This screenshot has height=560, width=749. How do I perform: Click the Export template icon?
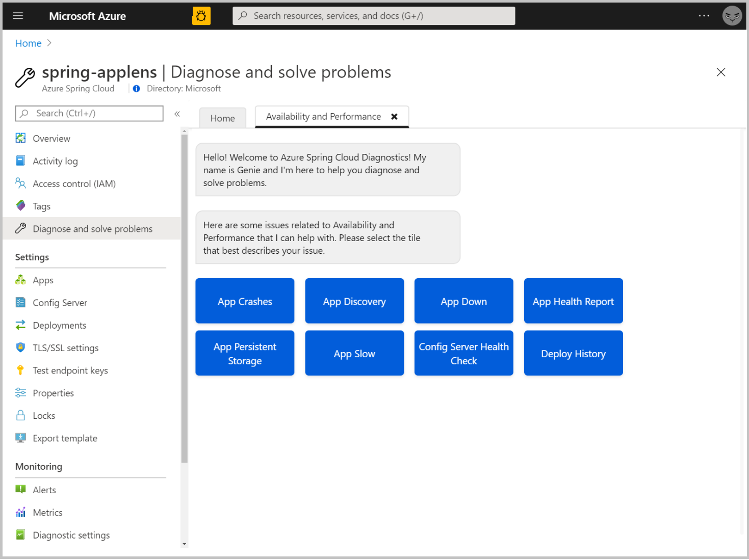[20, 438]
